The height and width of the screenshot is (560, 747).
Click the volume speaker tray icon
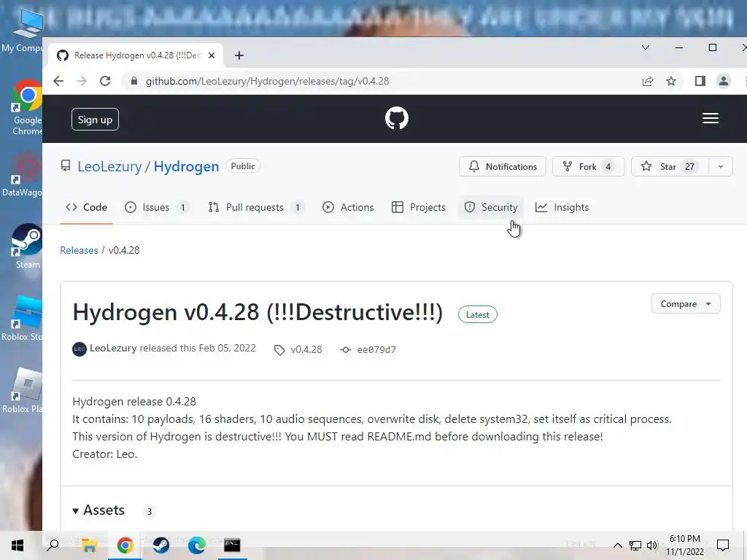point(652,545)
